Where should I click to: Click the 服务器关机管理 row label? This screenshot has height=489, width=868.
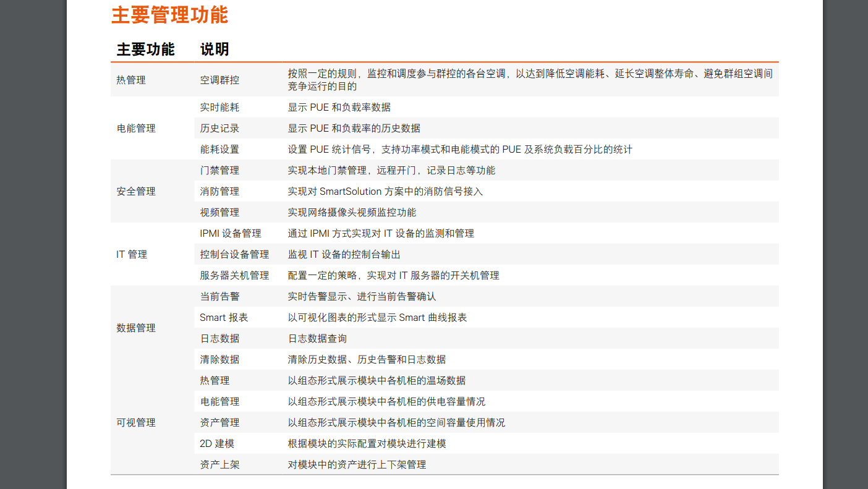pyautogui.click(x=234, y=275)
